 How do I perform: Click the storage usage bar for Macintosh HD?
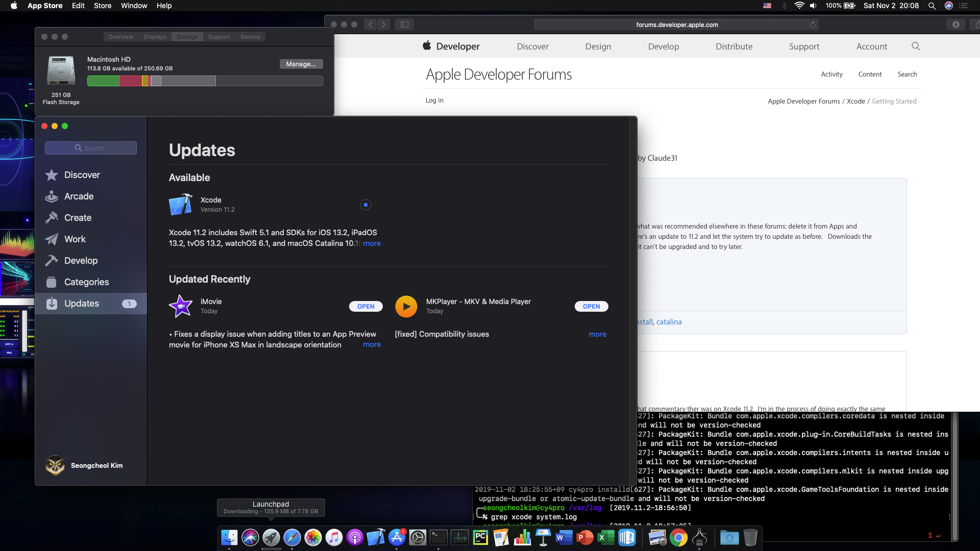[205, 81]
